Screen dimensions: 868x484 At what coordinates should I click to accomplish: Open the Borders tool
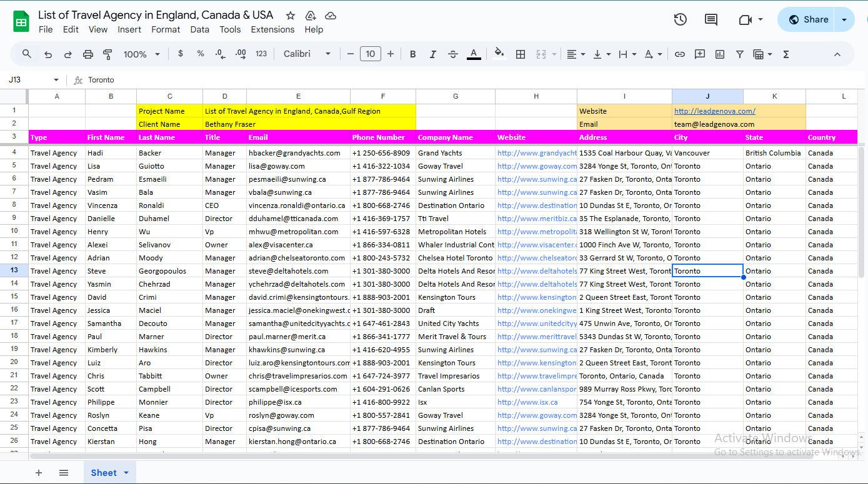pyautogui.click(x=521, y=54)
